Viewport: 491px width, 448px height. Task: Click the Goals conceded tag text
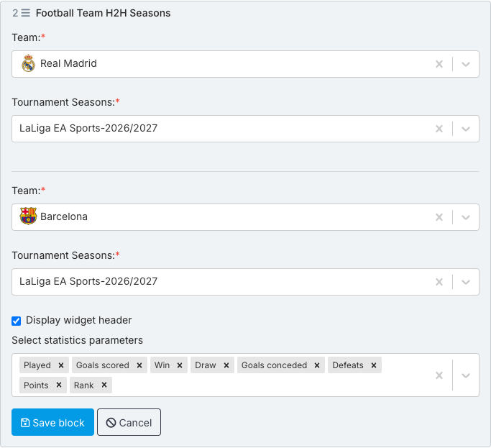point(274,365)
